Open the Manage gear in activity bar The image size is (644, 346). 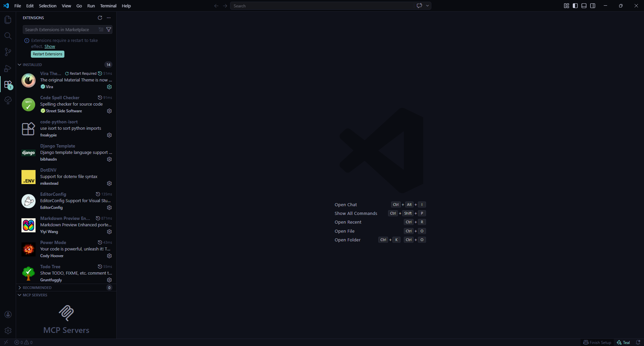[x=8, y=331]
